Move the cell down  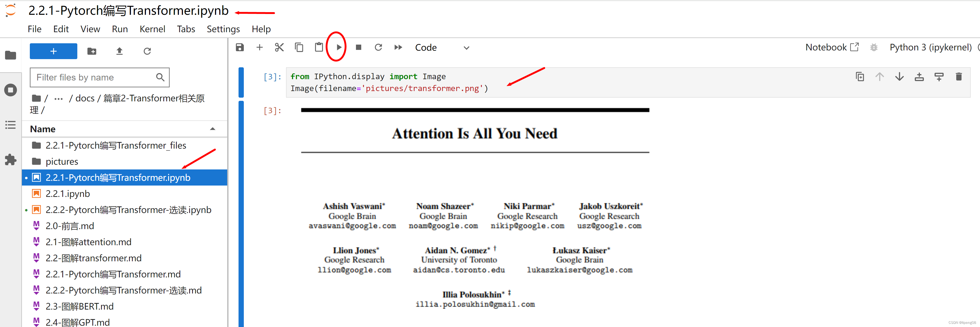(x=899, y=77)
